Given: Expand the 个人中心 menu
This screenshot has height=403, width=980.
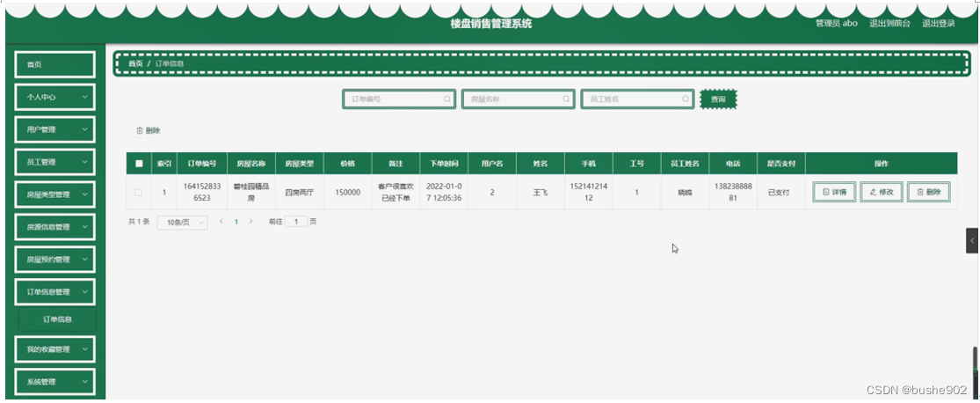Looking at the screenshot, I should (x=55, y=97).
